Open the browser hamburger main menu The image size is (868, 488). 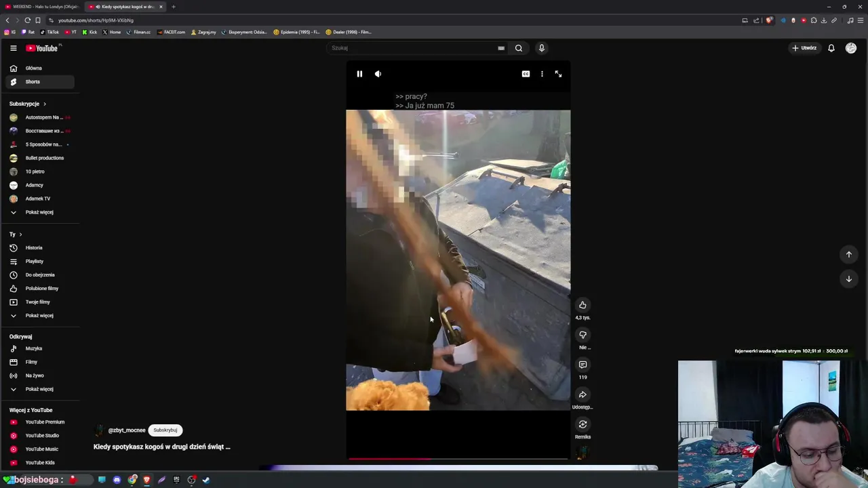point(861,20)
